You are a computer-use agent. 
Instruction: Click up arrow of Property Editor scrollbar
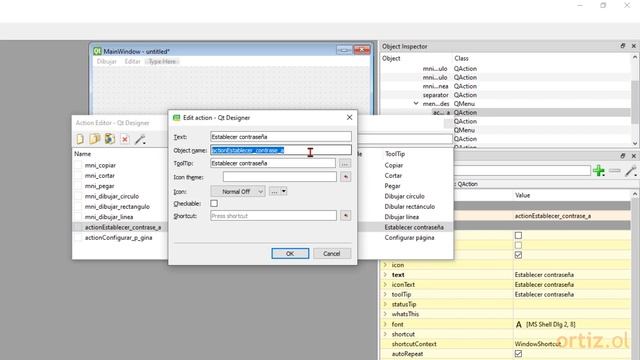coord(635,194)
